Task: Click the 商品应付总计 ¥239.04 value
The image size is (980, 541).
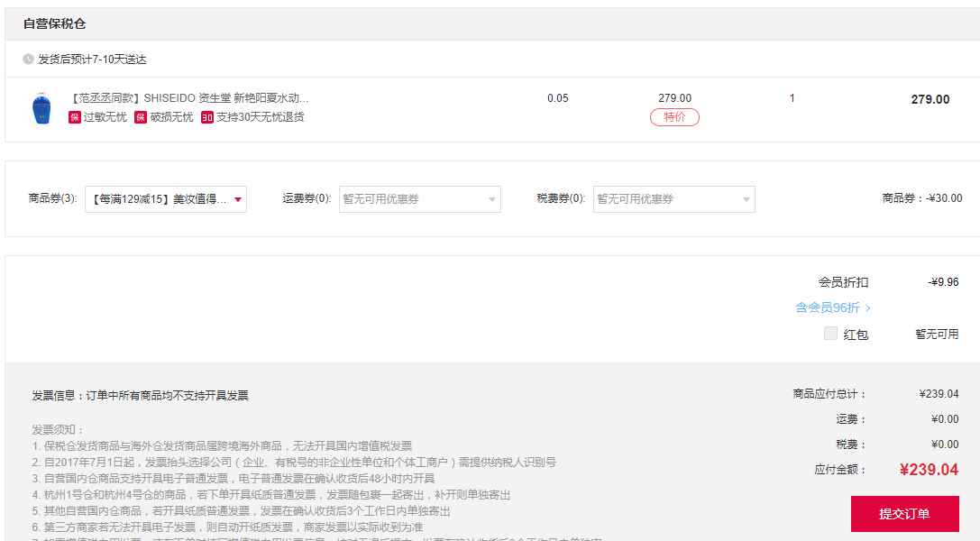Action: pyautogui.click(x=939, y=394)
